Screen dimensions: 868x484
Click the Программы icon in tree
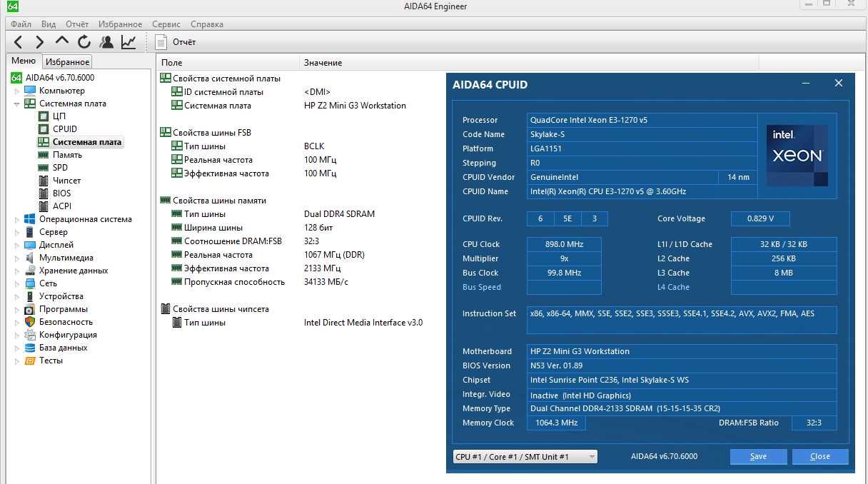click(x=30, y=309)
